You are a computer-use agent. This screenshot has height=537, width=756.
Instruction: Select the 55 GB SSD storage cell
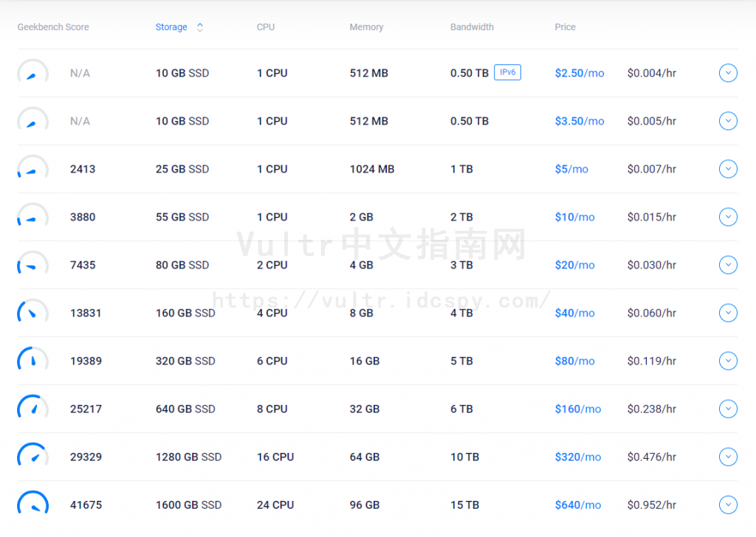click(x=182, y=217)
